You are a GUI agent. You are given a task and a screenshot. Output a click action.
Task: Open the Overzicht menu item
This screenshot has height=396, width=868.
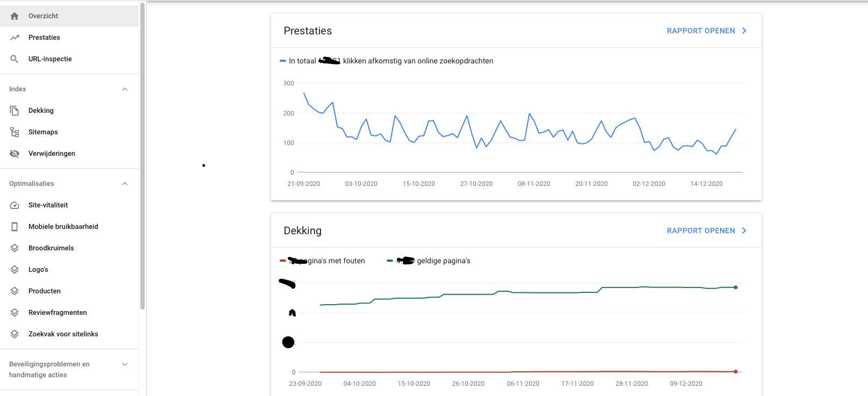69,16
